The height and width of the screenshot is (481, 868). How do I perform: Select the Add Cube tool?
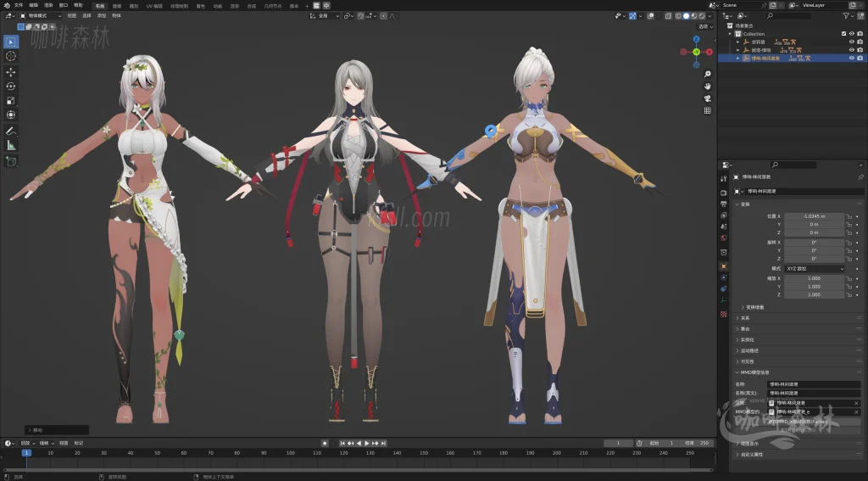click(10, 162)
